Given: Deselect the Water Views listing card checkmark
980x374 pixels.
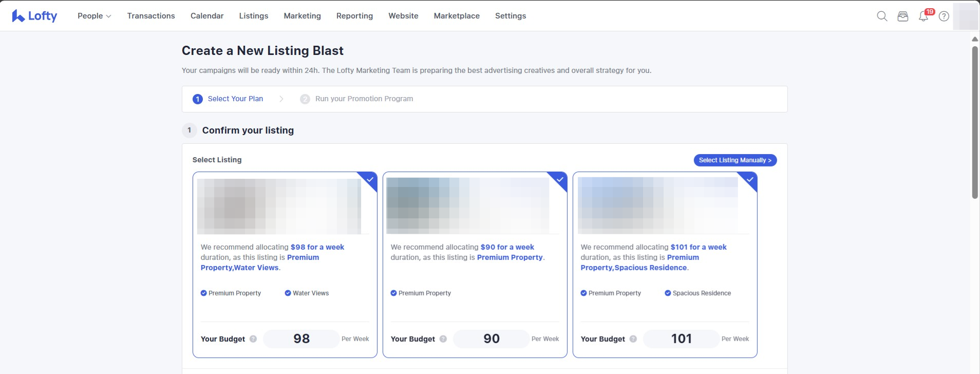Looking at the screenshot, I should (370, 180).
